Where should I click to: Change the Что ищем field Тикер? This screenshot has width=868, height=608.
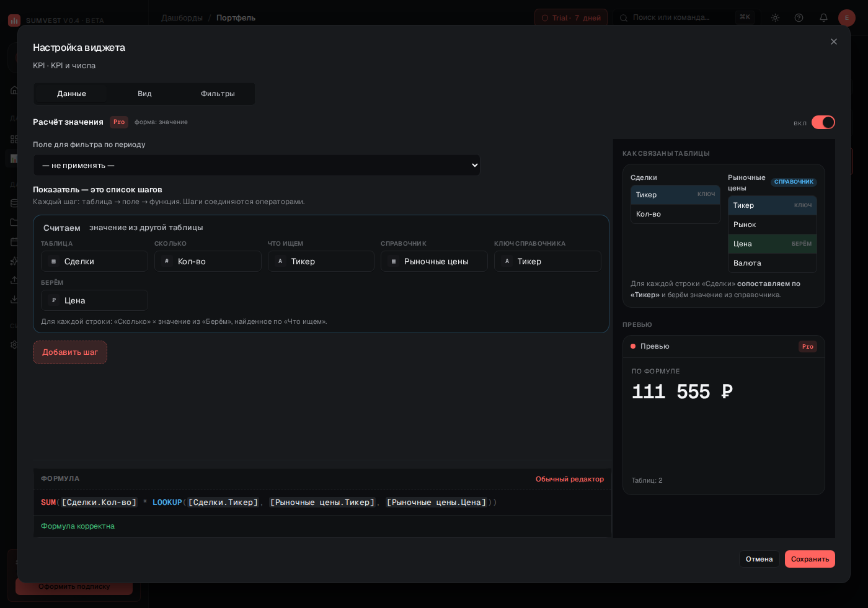[321, 261]
